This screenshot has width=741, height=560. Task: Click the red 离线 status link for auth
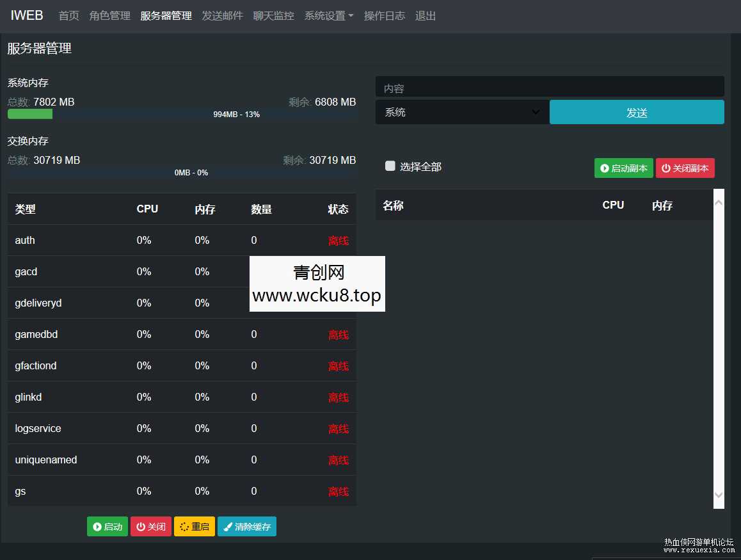coord(339,240)
